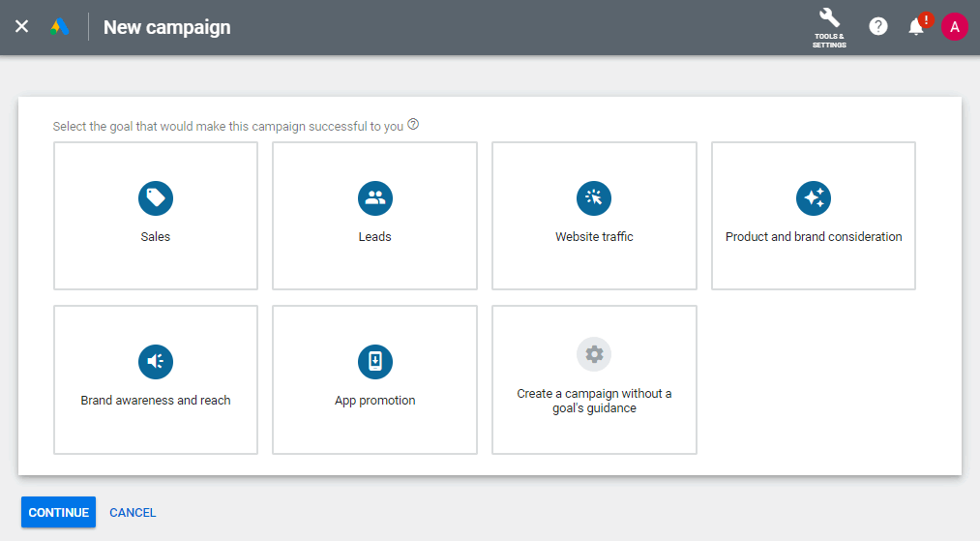The image size is (980, 541).
Task: Select the App promotion phone icon
Action: click(374, 362)
